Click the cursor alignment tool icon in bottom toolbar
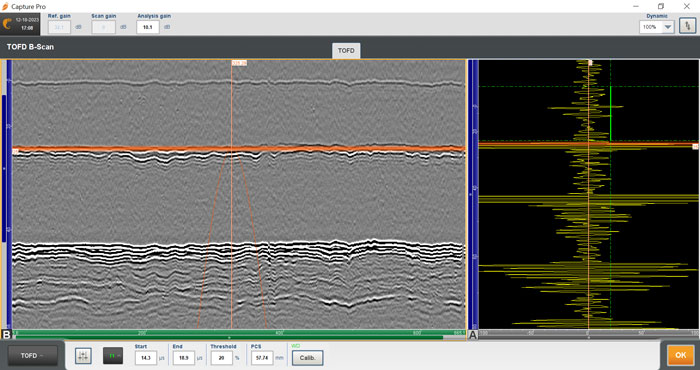The image size is (700, 370). [83, 356]
